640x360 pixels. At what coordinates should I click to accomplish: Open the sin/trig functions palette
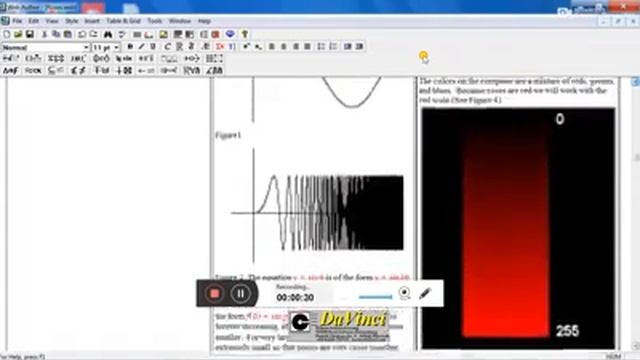click(x=124, y=59)
